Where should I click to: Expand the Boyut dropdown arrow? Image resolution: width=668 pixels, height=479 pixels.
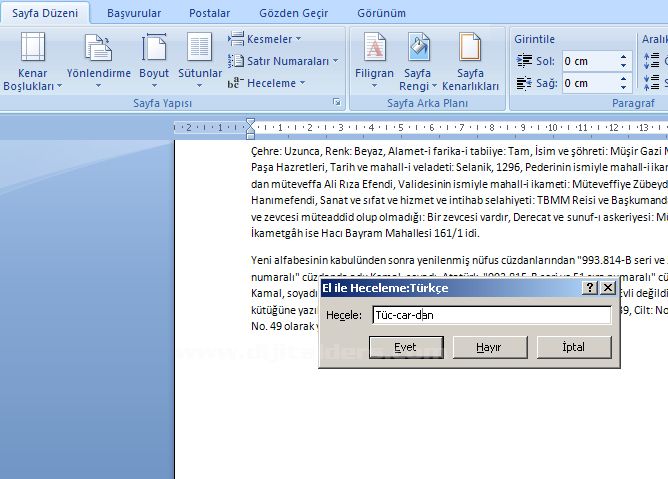tap(154, 86)
